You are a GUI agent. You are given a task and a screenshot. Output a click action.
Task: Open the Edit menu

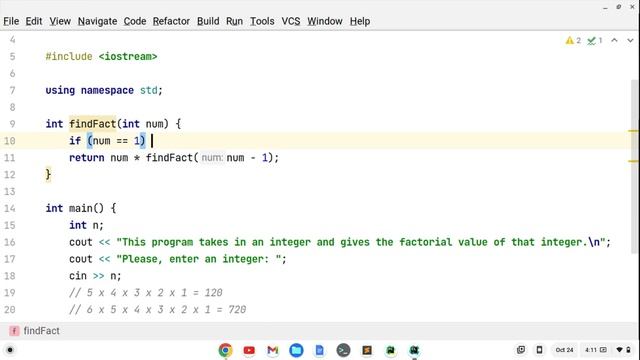click(x=34, y=21)
